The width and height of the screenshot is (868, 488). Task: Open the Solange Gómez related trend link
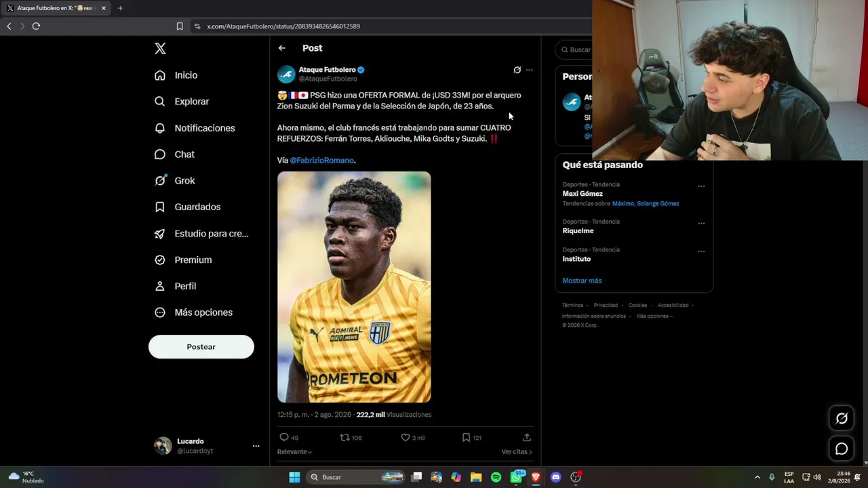click(658, 203)
